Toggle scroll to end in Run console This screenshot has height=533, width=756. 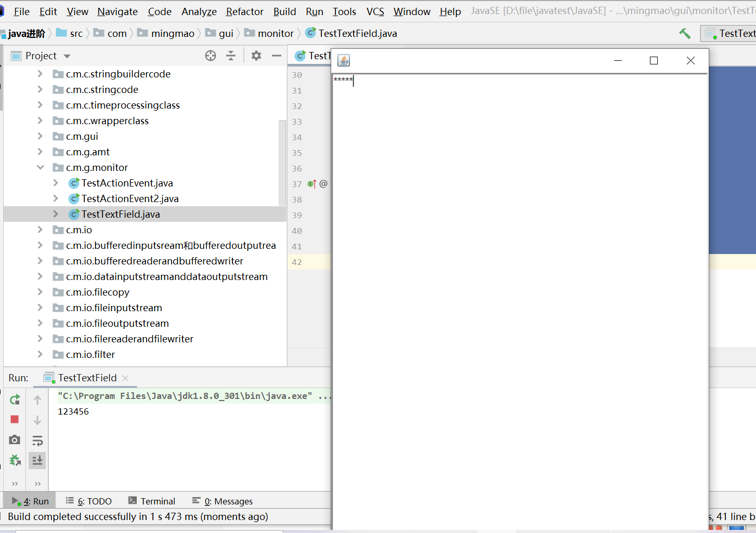click(37, 460)
